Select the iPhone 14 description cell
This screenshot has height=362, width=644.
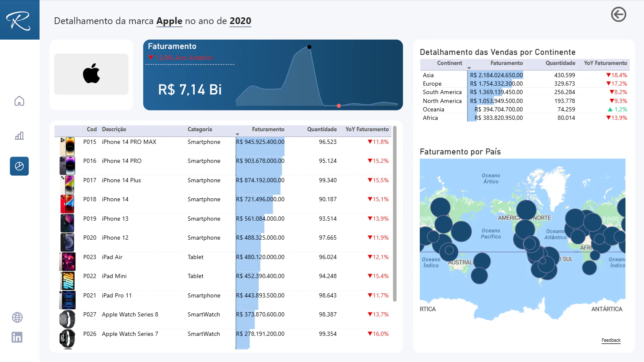pos(115,199)
